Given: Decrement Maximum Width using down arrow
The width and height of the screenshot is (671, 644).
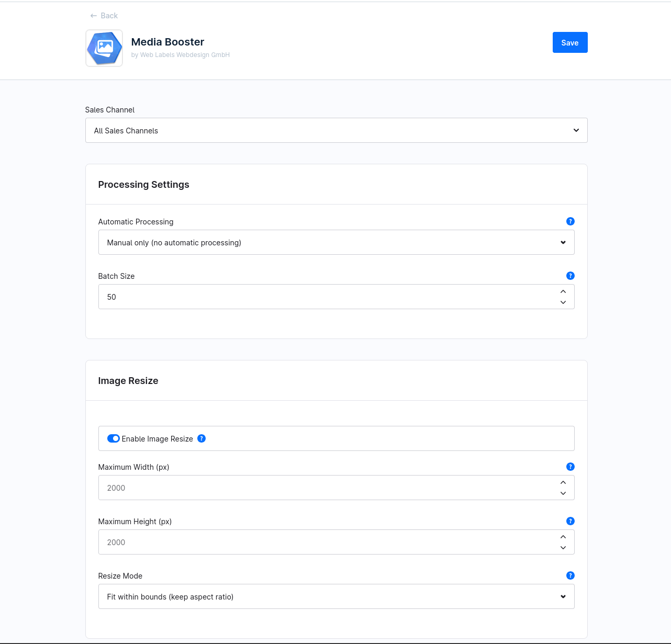Looking at the screenshot, I should pos(563,493).
